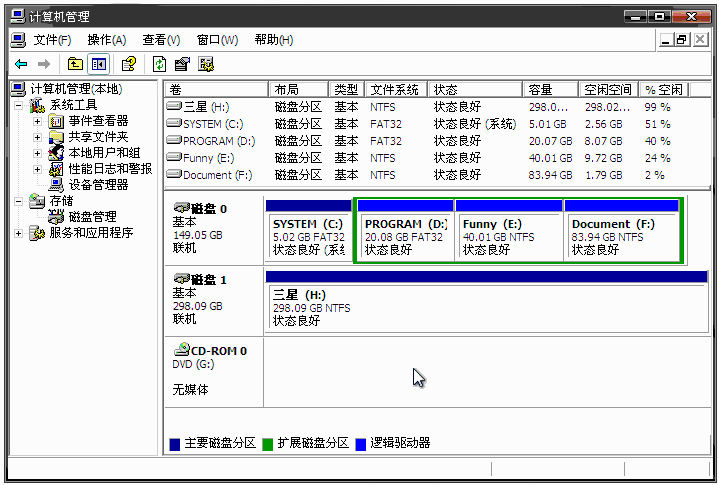Sort by the 空闲空间 column header
Screen dimensions: 719x485
coord(609,89)
